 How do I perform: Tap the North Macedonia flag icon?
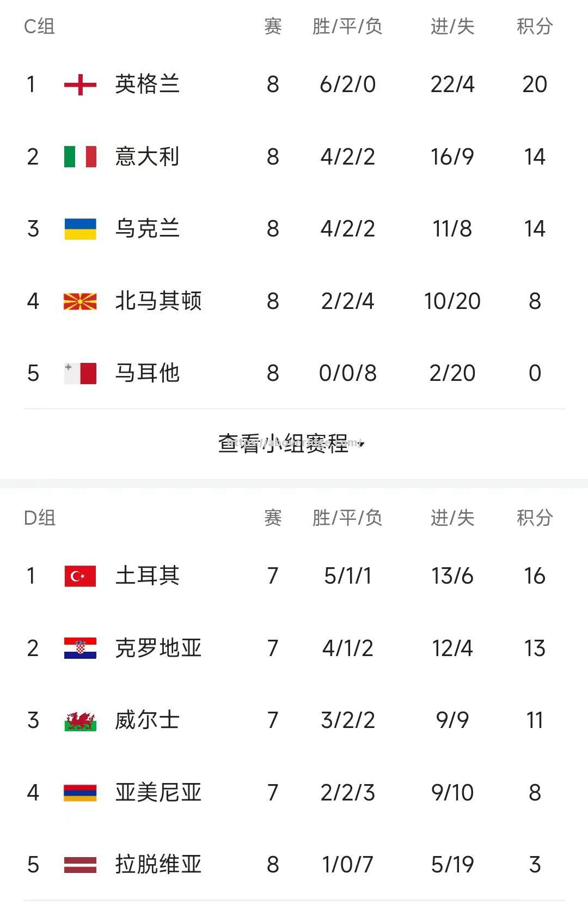click(80, 301)
